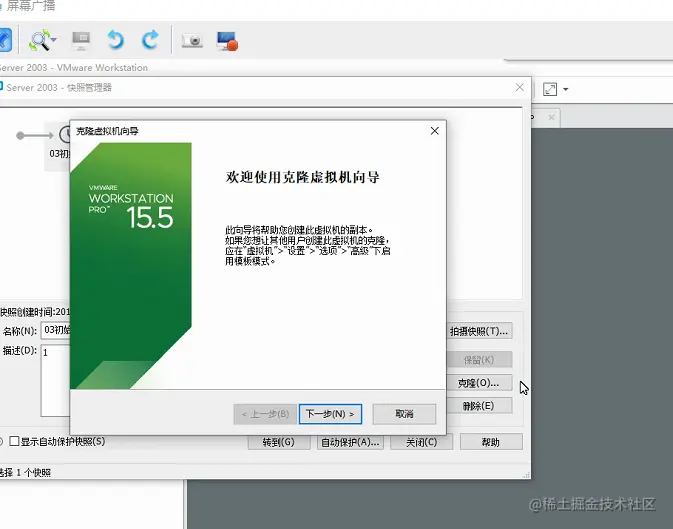This screenshot has height=529, width=673.
Task: Click the redo curved arrow icon
Action: coord(150,40)
